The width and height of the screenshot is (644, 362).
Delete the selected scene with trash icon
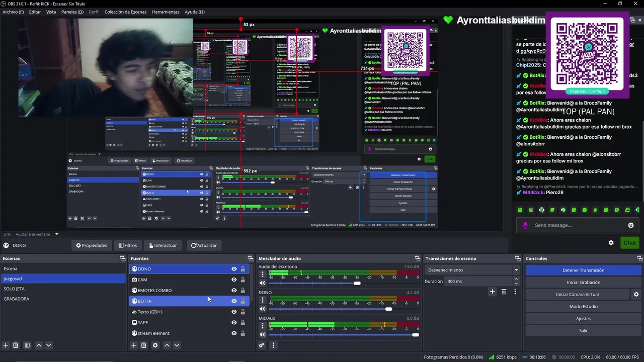tap(16, 345)
